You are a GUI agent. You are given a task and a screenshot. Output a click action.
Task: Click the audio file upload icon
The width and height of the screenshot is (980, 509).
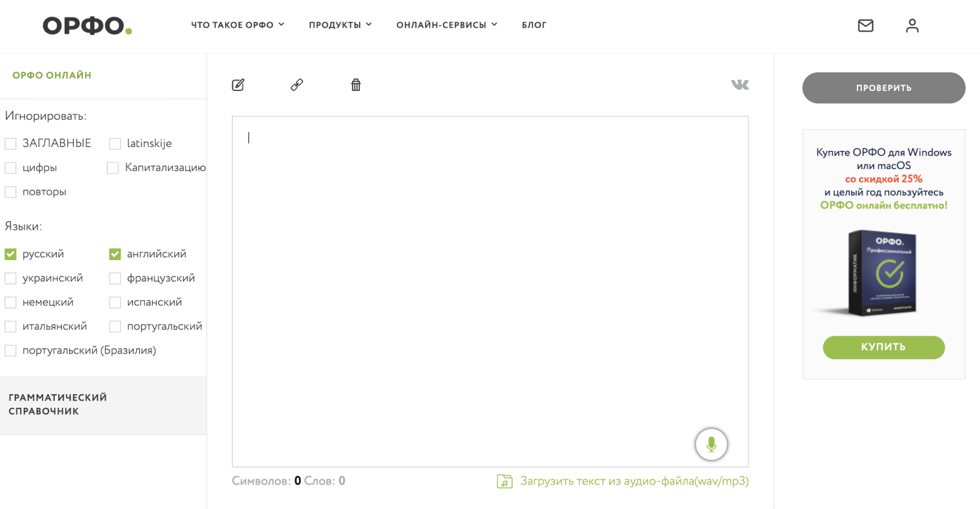(x=504, y=481)
